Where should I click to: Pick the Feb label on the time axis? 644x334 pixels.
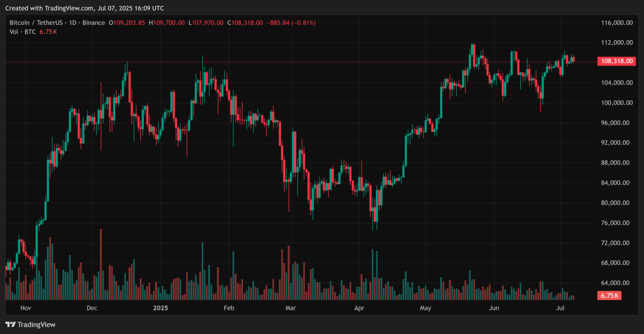[228, 307]
